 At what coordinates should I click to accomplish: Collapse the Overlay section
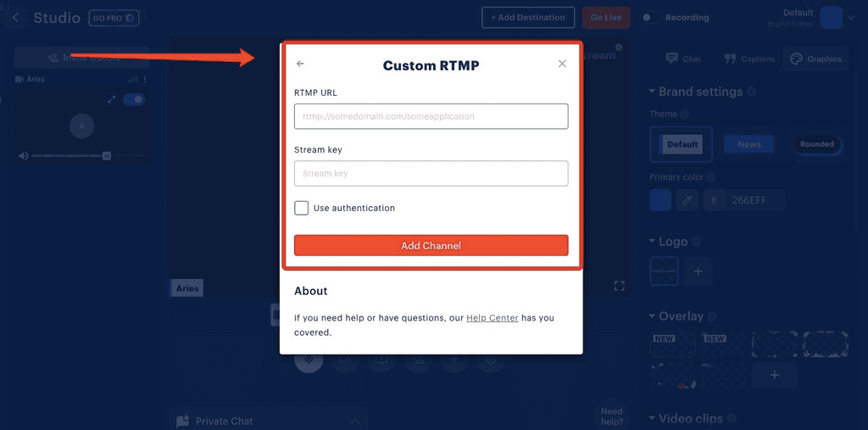click(x=652, y=316)
